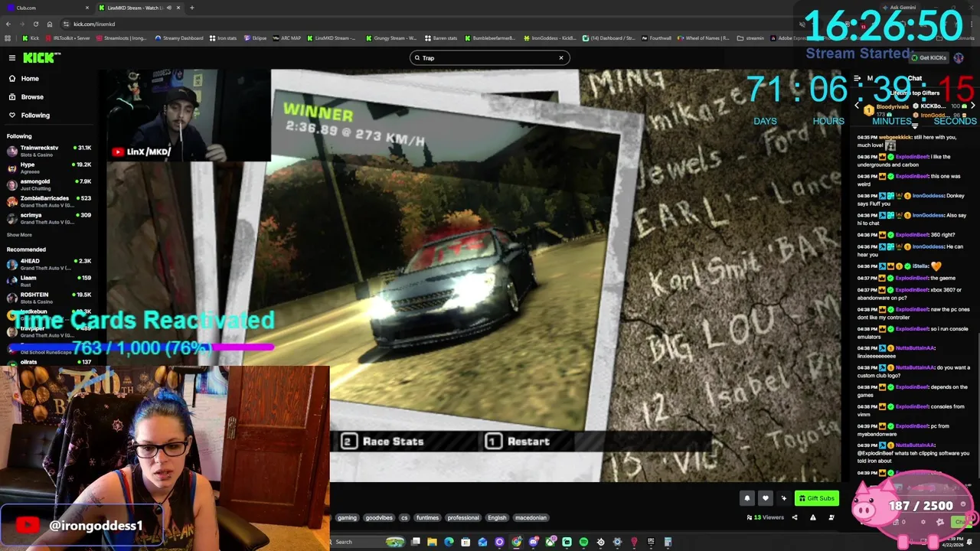This screenshot has height=551, width=980.
Task: Click the professional stream tag
Action: tap(463, 517)
